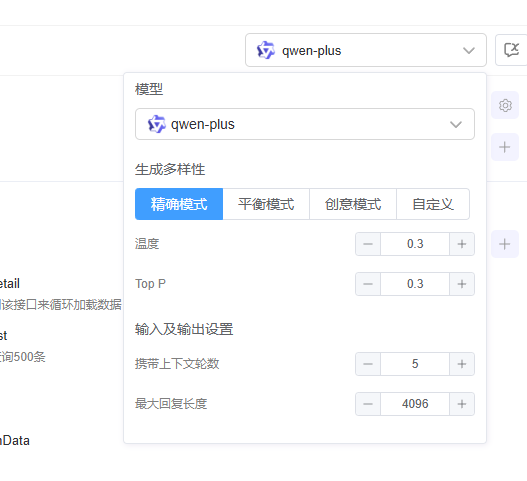Increase 携带上下文轮数 context rounds
Viewport: 527px width, 481px height.
click(462, 364)
